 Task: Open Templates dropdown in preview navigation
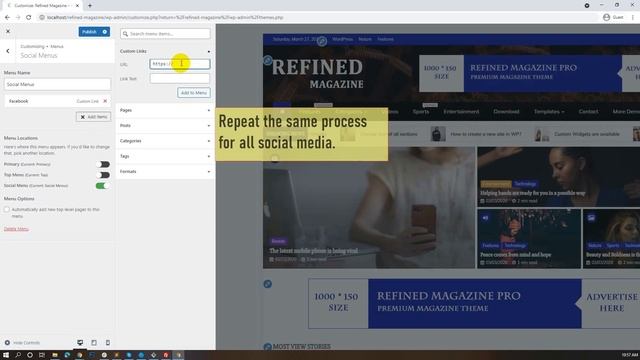(x=549, y=111)
